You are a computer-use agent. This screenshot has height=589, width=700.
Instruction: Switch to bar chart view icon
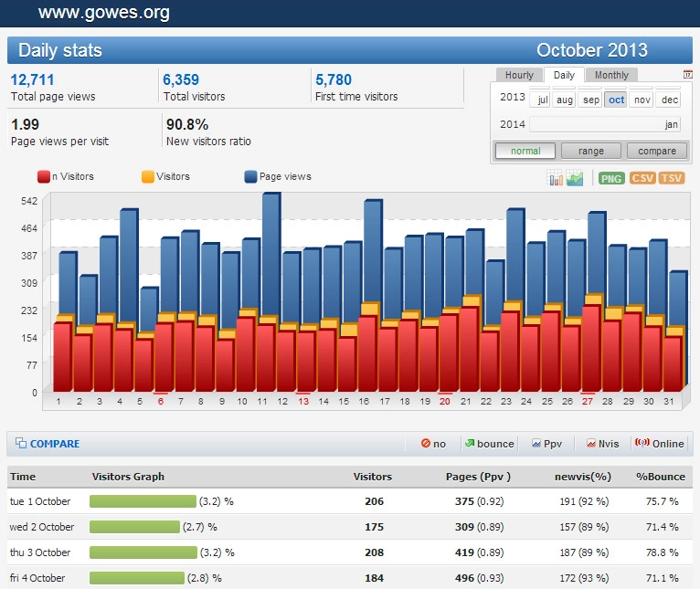(556, 178)
